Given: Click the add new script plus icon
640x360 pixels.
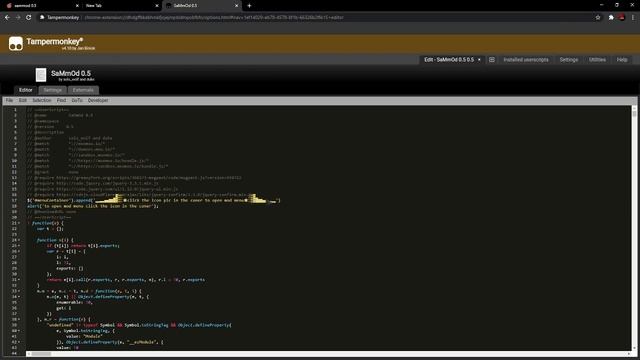Looking at the screenshot, I should (x=492, y=60).
